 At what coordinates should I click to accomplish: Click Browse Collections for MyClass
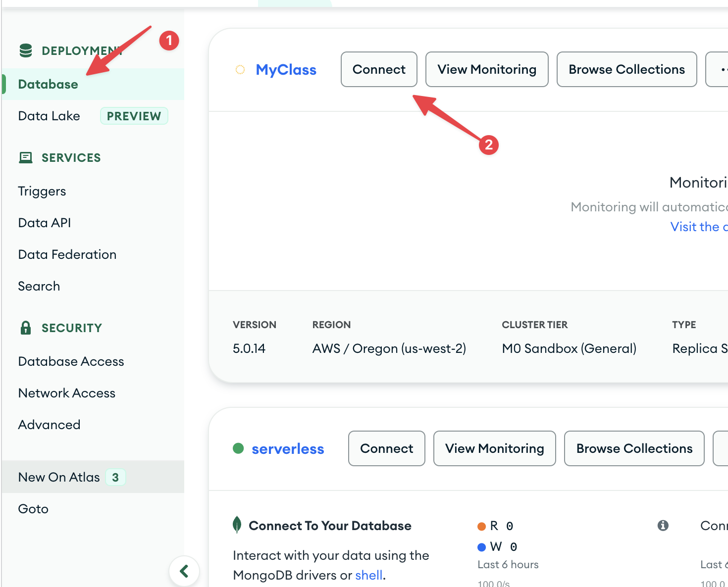(626, 70)
